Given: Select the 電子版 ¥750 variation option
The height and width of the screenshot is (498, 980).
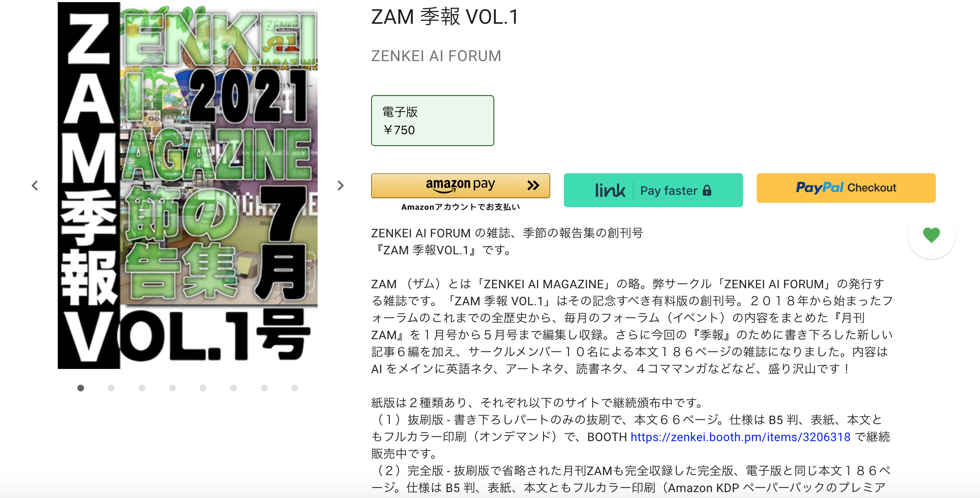Looking at the screenshot, I should [433, 121].
